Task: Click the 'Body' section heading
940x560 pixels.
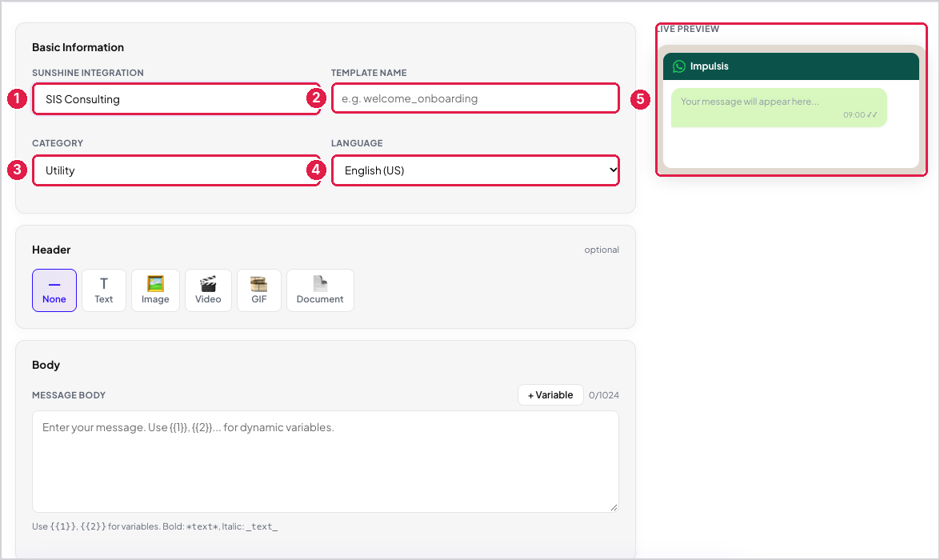Action: (46, 365)
